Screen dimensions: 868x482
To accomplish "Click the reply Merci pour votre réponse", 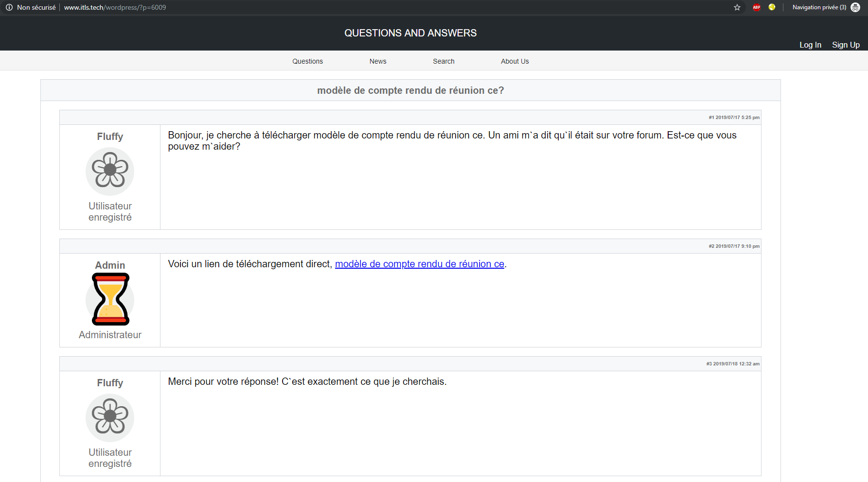I will click(x=307, y=381).
